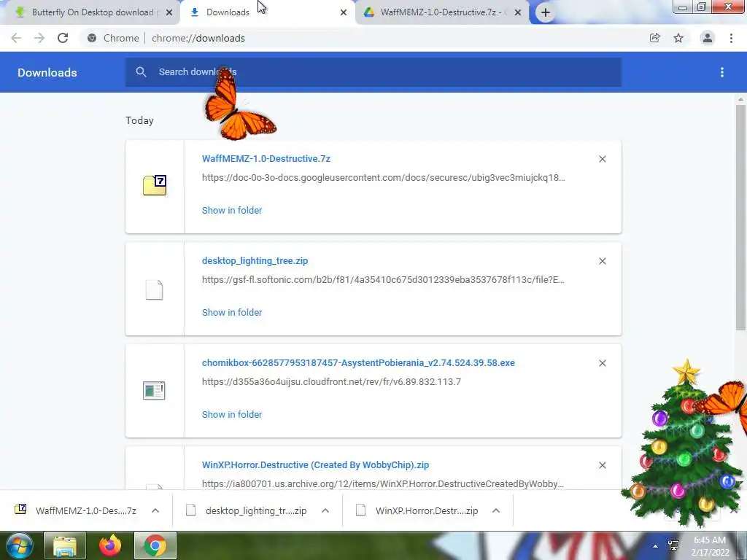Click the network tray icon

673,545
